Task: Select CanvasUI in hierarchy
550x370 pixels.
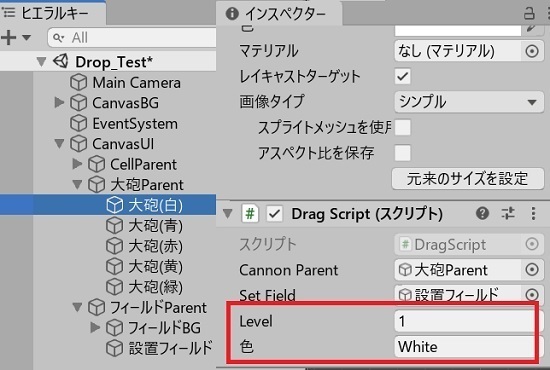Action: click(x=123, y=144)
